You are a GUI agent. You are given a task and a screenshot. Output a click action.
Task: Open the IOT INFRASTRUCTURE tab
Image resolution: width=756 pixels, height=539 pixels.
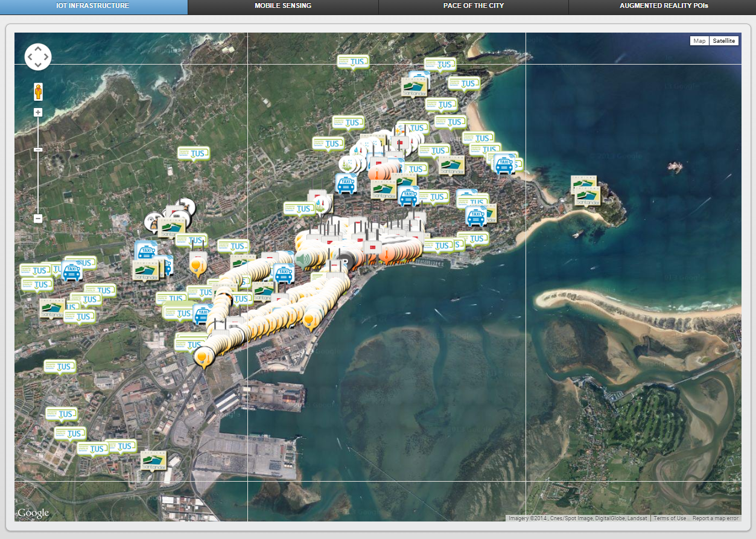click(93, 6)
